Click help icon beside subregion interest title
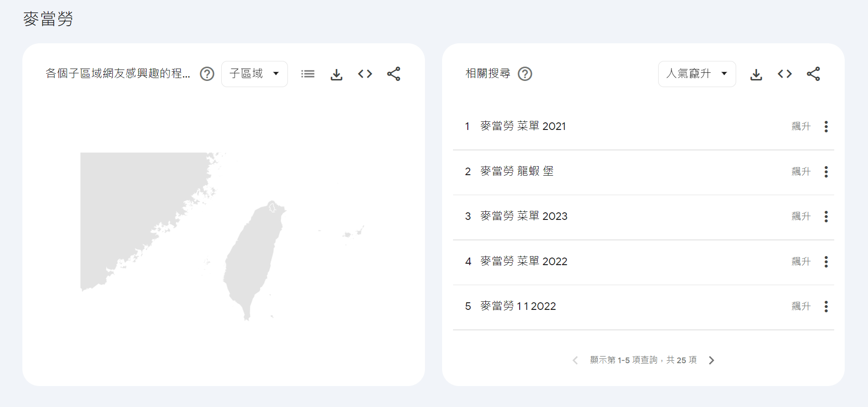Viewport: 868px width, 407px height. tap(207, 74)
